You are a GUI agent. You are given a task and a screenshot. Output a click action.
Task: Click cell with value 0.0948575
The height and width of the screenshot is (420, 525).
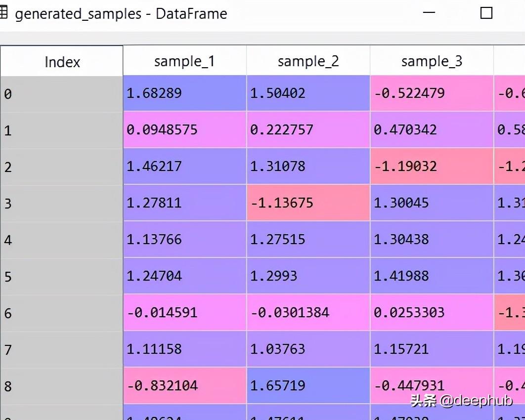point(184,129)
